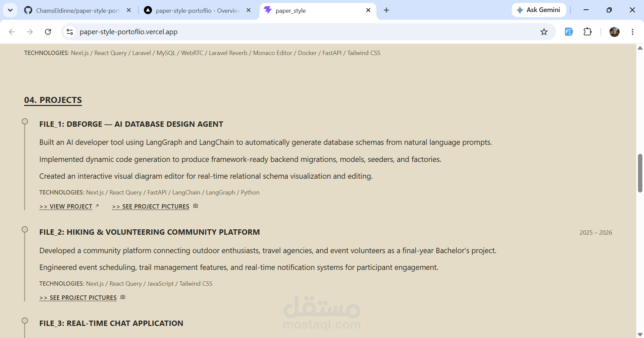This screenshot has width=644, height=338.
Task: Click the FILE_2: HIKING & VOLUNTEERING title
Action: tap(150, 232)
